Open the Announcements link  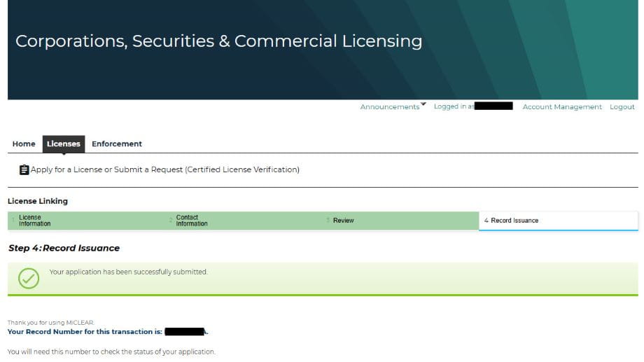click(x=390, y=107)
